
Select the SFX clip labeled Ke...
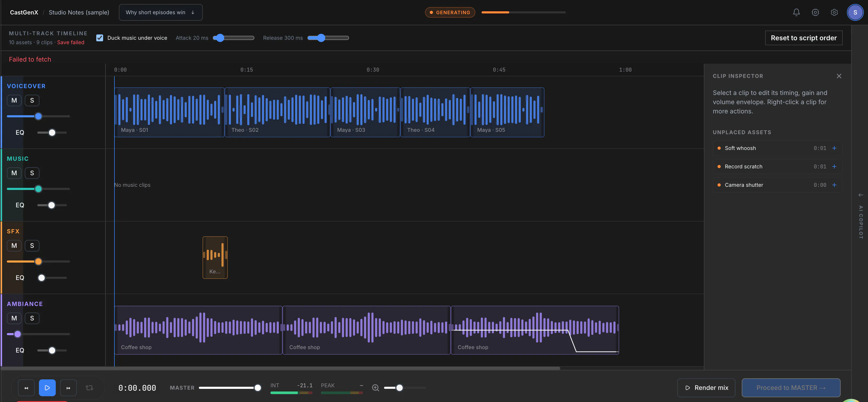pos(215,258)
